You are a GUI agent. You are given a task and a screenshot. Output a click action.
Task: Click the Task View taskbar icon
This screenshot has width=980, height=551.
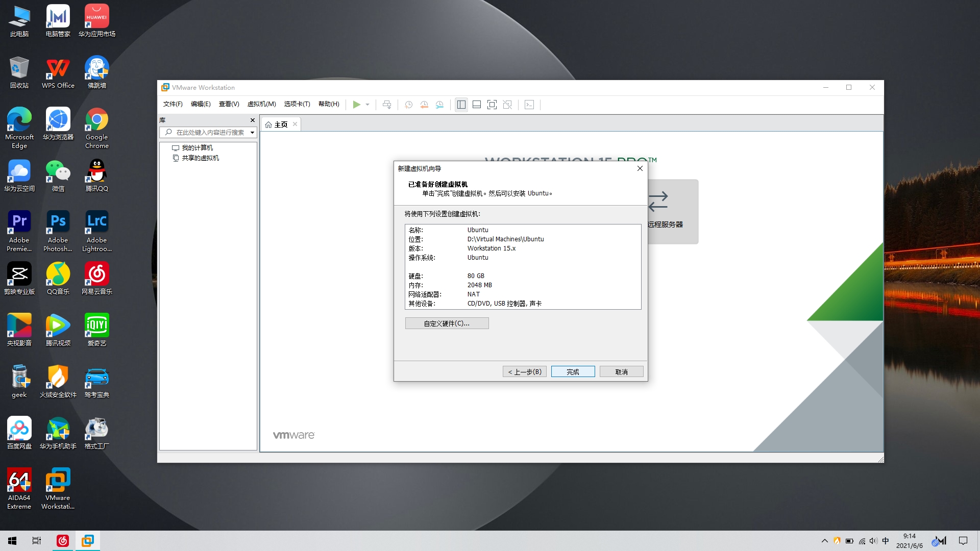(37, 541)
